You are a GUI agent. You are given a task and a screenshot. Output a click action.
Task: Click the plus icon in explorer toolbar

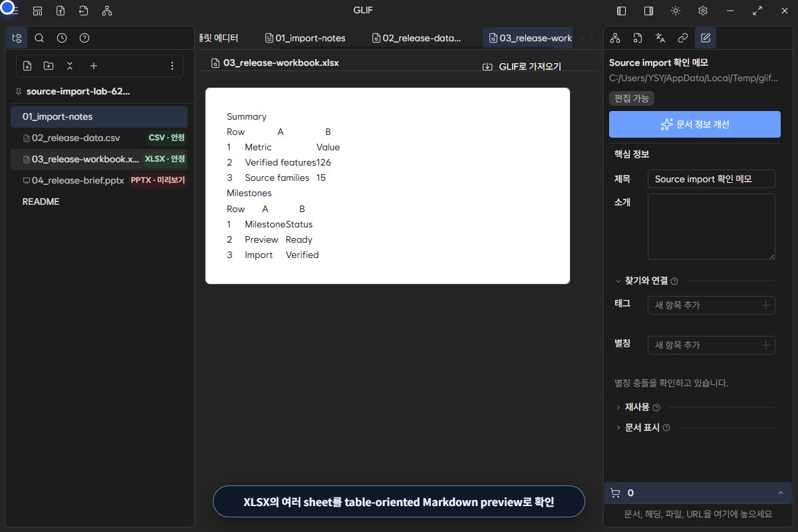click(x=94, y=66)
